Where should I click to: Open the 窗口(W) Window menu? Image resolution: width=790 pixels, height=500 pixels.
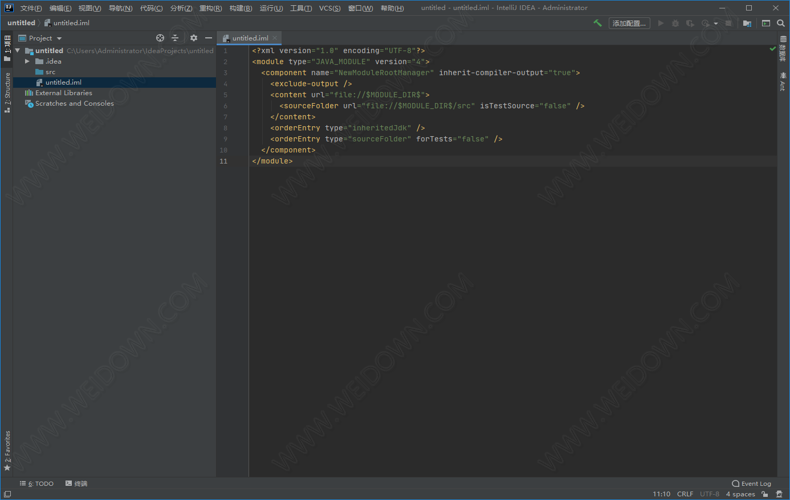(x=360, y=8)
